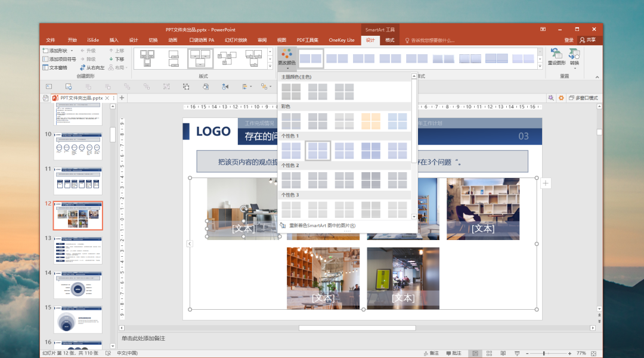This screenshot has width=644, height=358.
Task: Click the slide-with-screen icon in quick toolbar
Action: [x=69, y=86]
